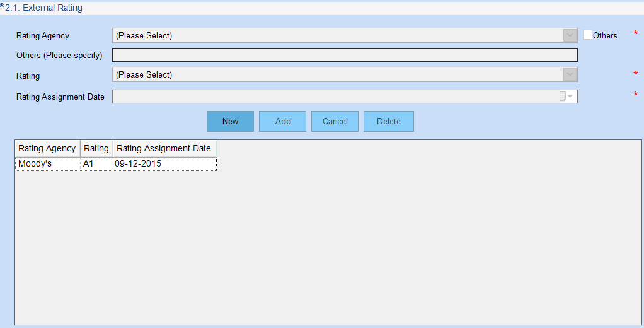Expand the Rating Agency dropdown list
The image size is (644, 328).
point(570,35)
